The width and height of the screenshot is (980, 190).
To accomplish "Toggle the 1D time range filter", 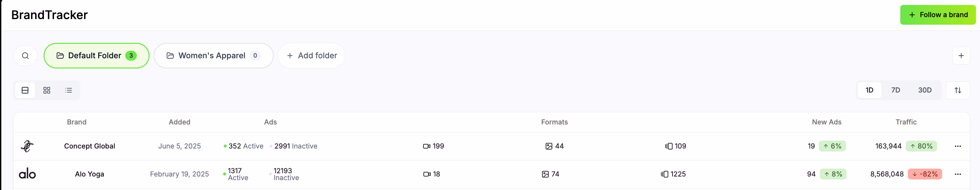I will 869,90.
